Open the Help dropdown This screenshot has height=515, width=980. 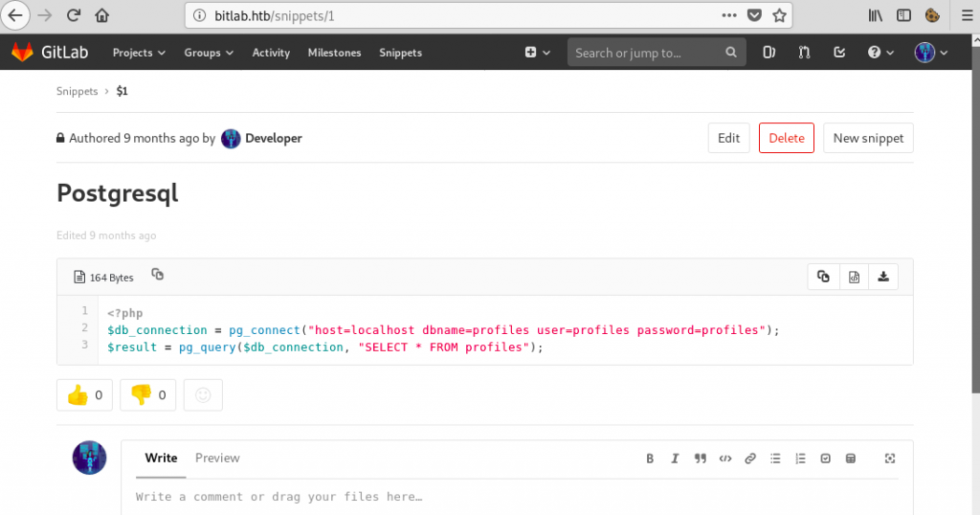[x=880, y=53]
